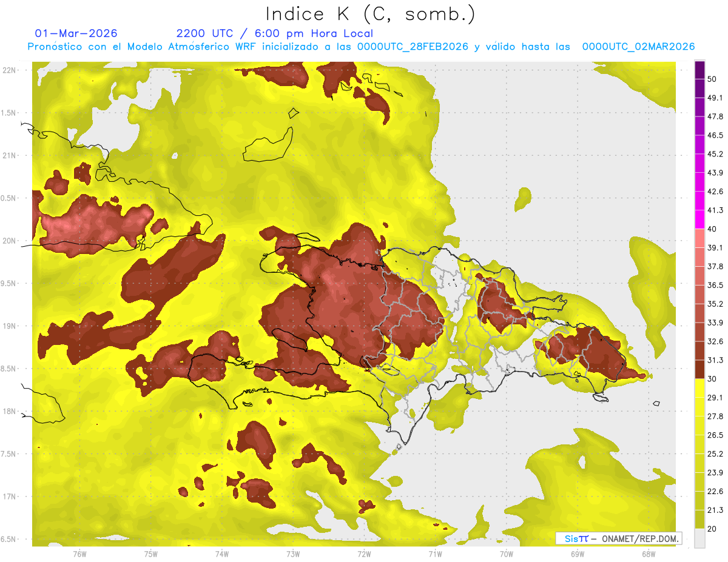Click the colorbar value "20"

(712, 529)
